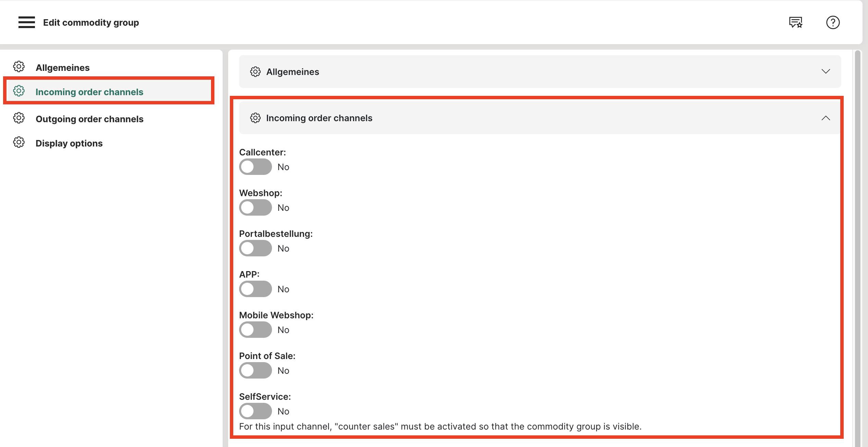Enable the Callcenter toggle
Screen dimensions: 868x447
[x=255, y=167]
